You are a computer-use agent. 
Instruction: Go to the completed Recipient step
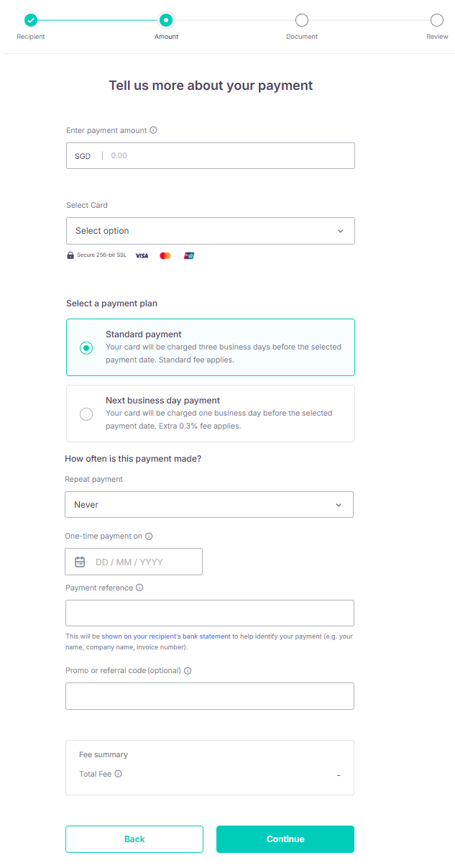point(30,21)
